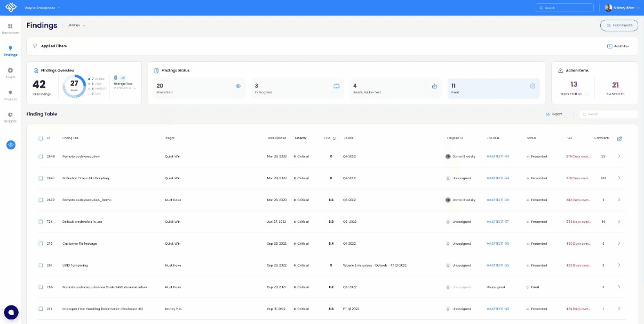Image resolution: width=644 pixels, height=324 pixels.
Task: Click Mickey Alton's profile avatar
Action: [x=609, y=8]
